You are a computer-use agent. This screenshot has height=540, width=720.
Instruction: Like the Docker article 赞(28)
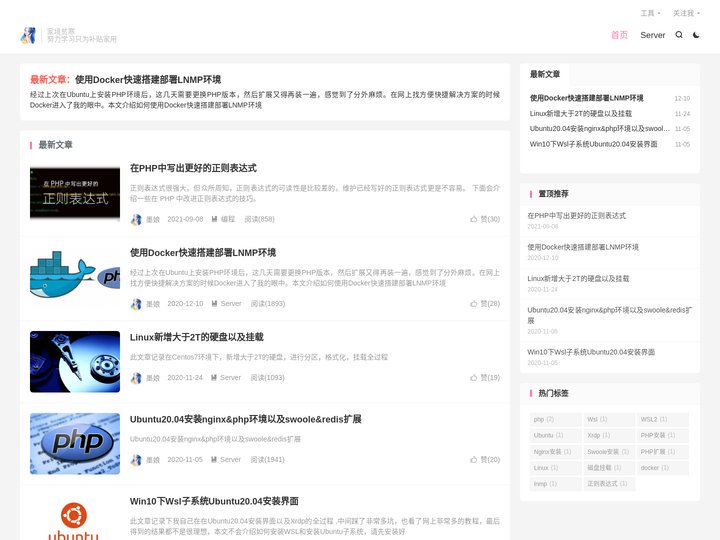click(x=485, y=304)
